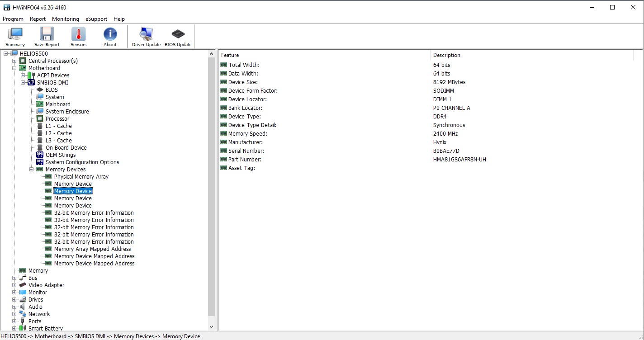The width and height of the screenshot is (644, 340).
Task: Click the Video Adapter card icon
Action: pos(23,285)
